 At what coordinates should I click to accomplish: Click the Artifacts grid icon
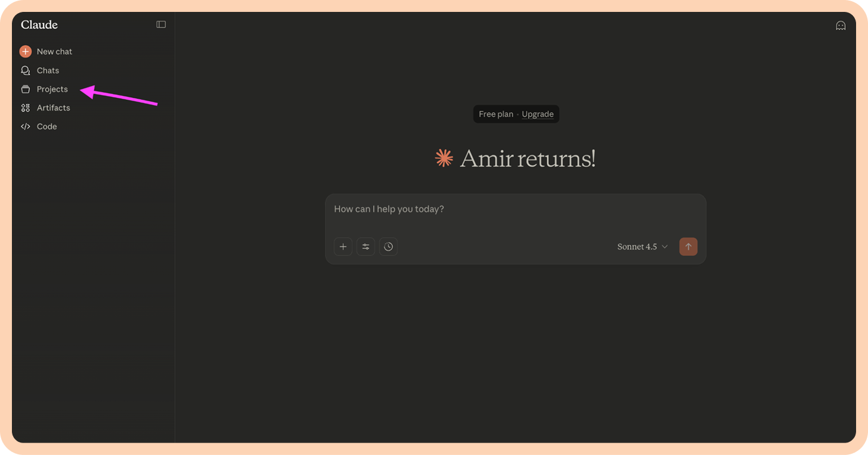coord(25,108)
